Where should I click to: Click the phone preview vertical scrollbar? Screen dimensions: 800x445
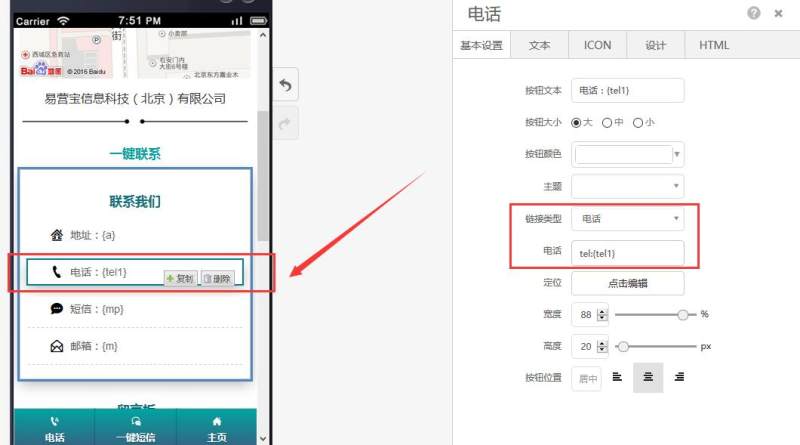pos(263,176)
